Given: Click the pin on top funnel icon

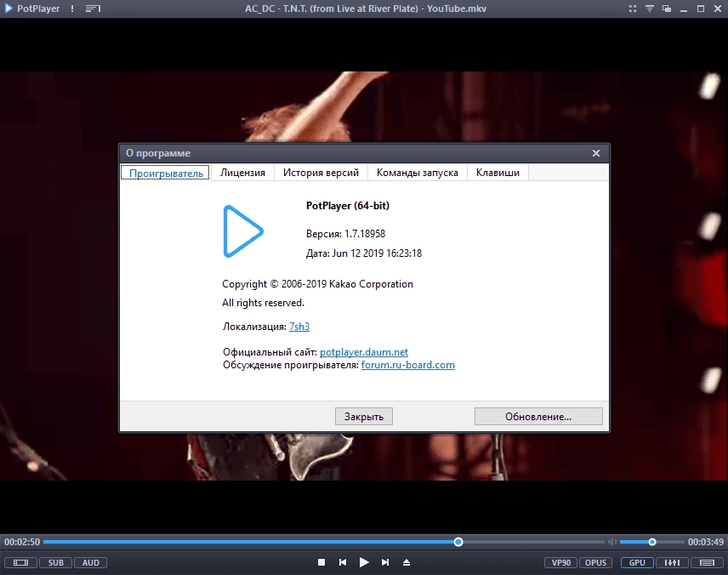Looking at the screenshot, I should pos(650,9).
